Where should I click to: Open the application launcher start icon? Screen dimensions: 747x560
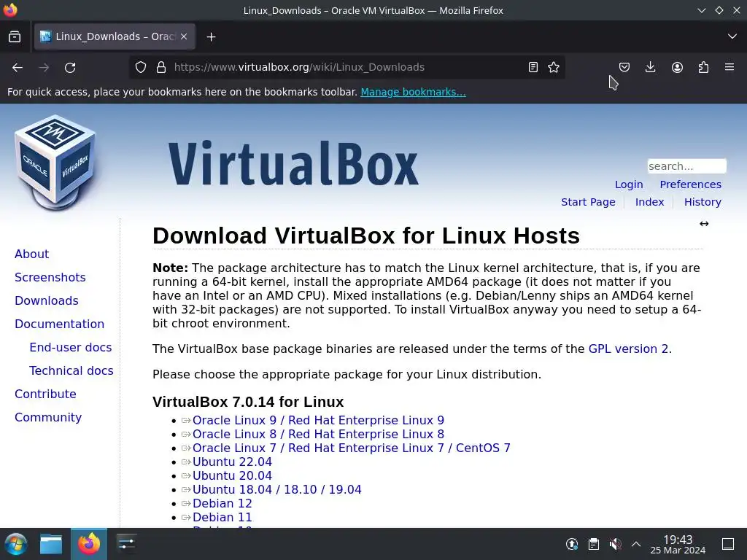(x=16, y=544)
